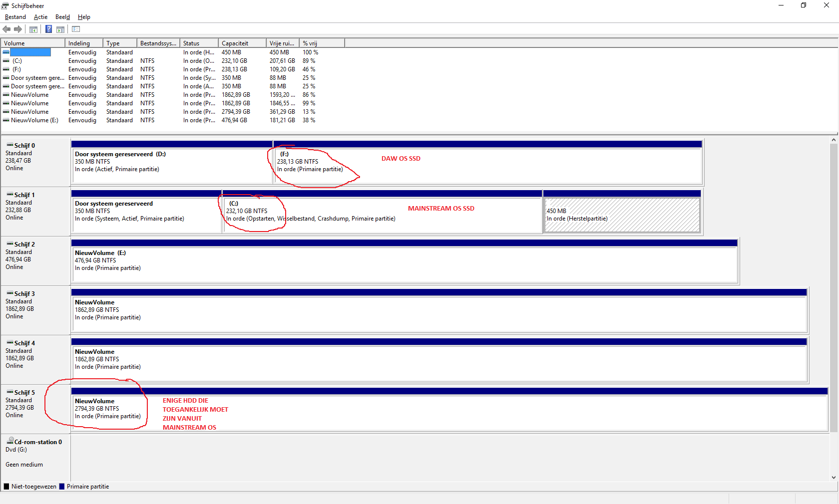This screenshot has height=504, width=839.
Task: Sort list by Bestandssysteem column header
Action: 158,43
